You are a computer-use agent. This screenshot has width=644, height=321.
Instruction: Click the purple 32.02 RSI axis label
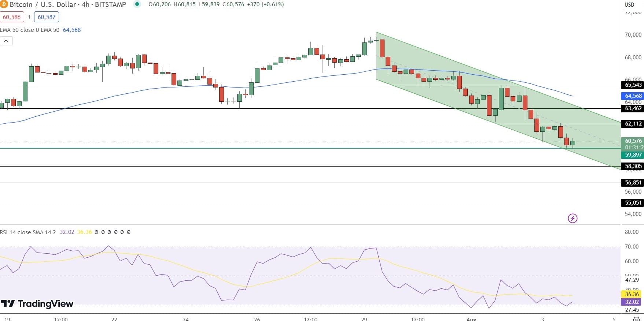[x=632, y=302]
